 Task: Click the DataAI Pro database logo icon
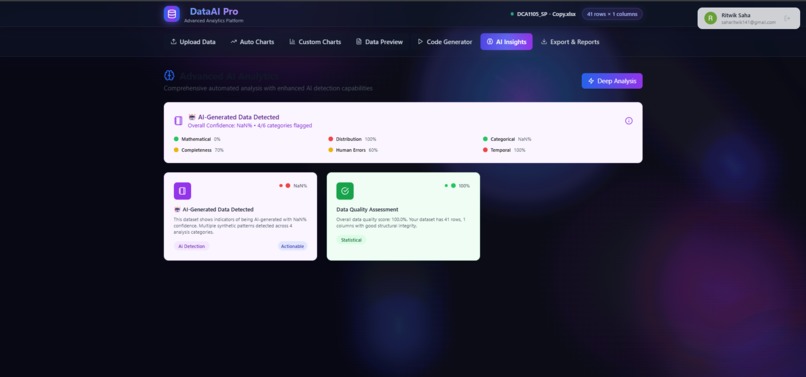tap(172, 14)
